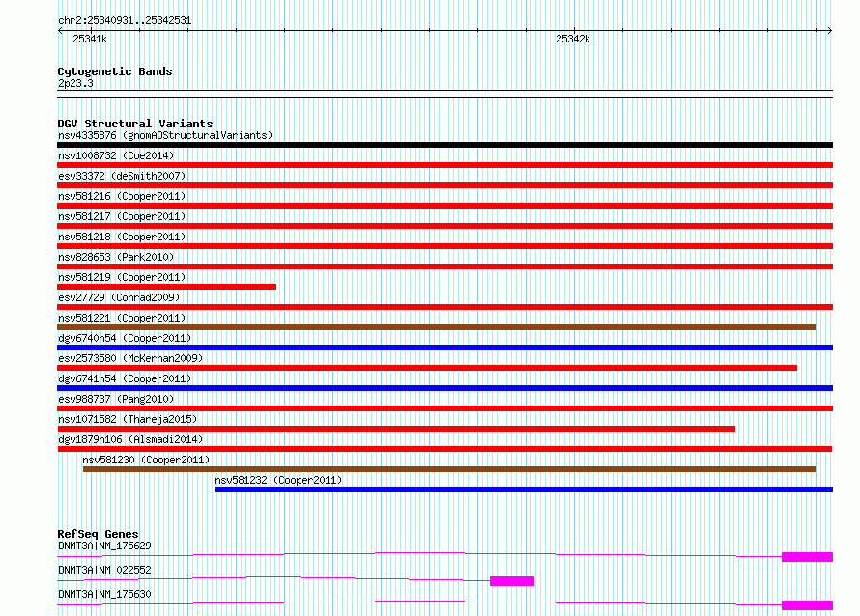Select the red nsv1071582 variant bar
Screen dimensions: 860x616
coord(396,429)
